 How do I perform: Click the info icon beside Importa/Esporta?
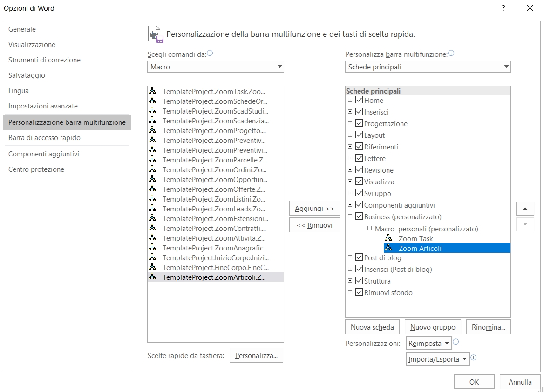pos(474,358)
